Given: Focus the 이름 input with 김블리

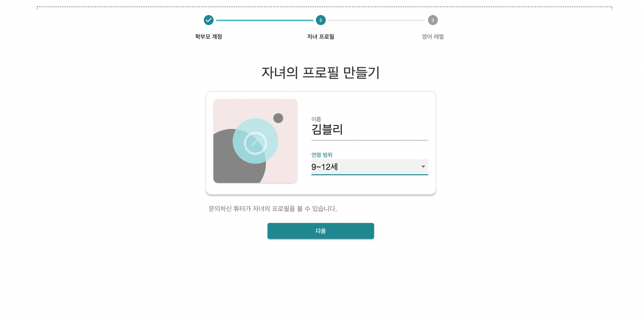Looking at the screenshot, I should (370, 130).
